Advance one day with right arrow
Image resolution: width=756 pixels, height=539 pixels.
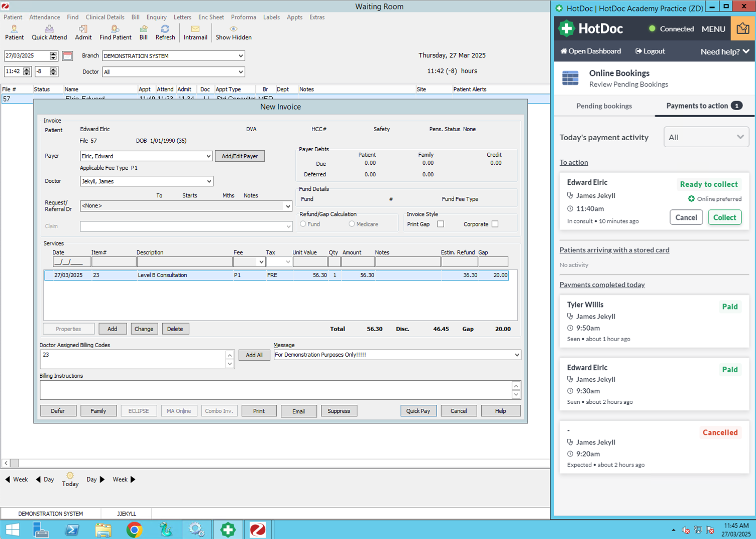pyautogui.click(x=95, y=480)
